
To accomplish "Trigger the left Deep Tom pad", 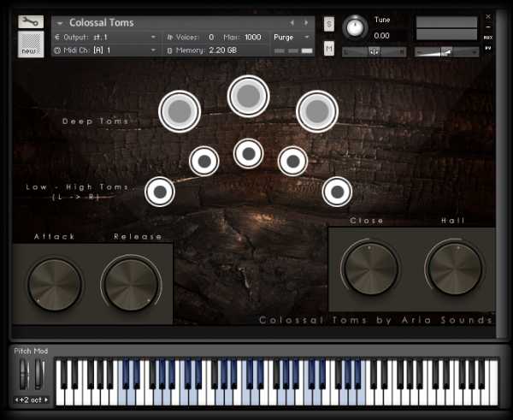I will pyautogui.click(x=180, y=111).
